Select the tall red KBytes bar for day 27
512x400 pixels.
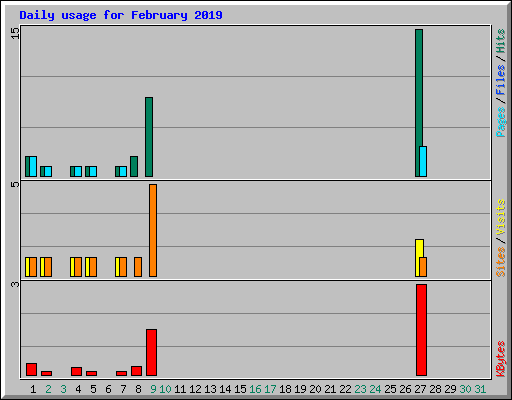pos(421,330)
